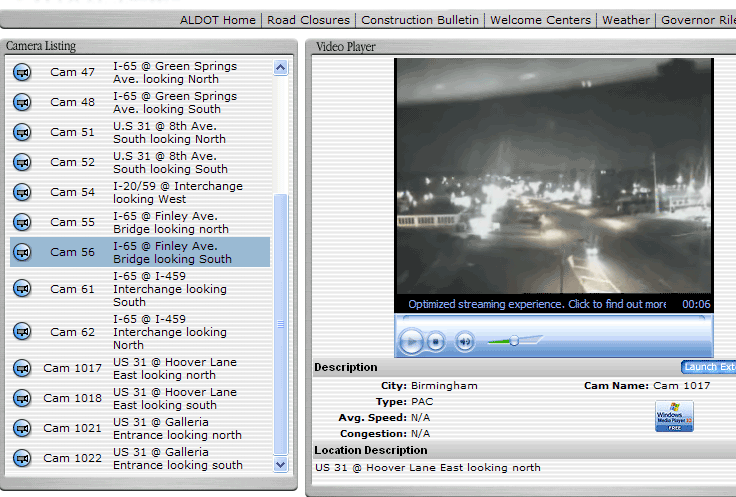This screenshot has height=497, width=736.
Task: Click camera icon for Cam 62
Action: (22, 332)
